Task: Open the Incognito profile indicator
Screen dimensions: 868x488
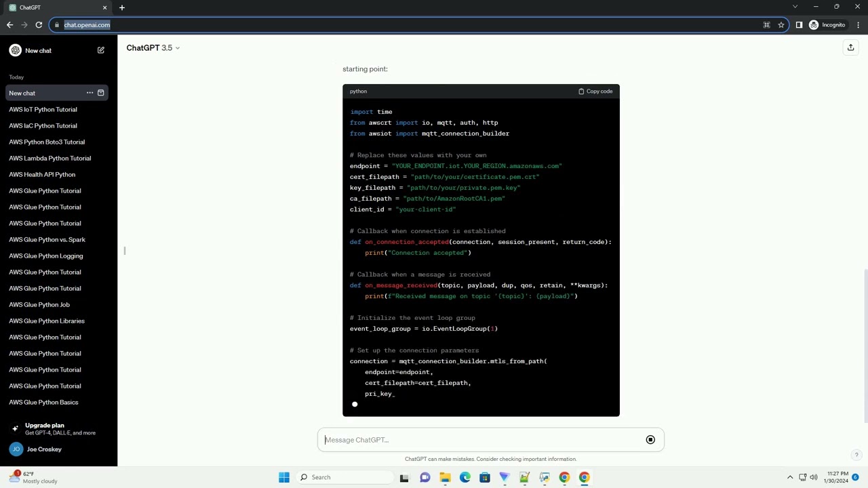Action: click(827, 25)
